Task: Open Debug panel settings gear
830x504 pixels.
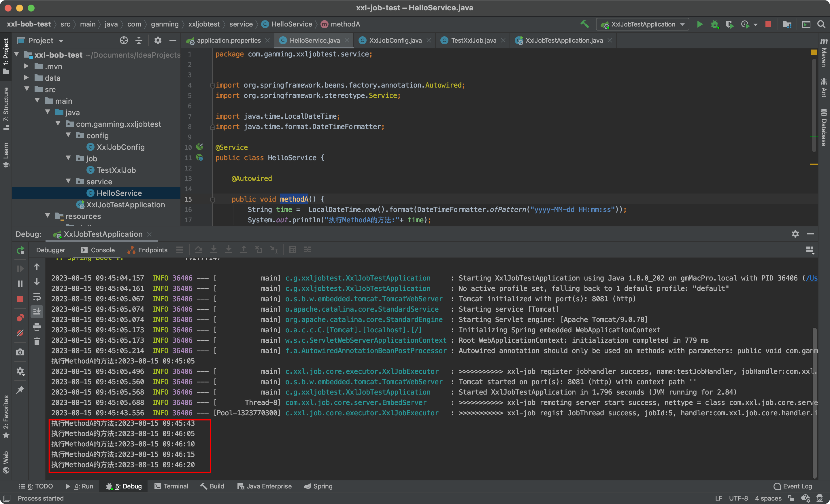Action: pos(795,234)
